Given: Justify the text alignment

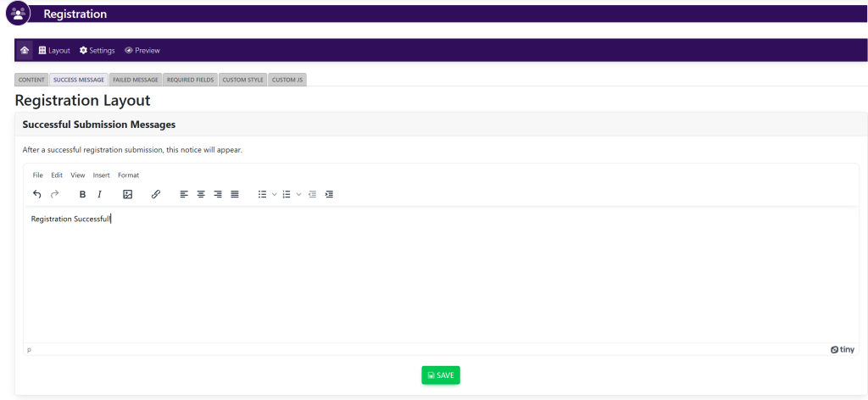Looking at the screenshot, I should pos(235,194).
